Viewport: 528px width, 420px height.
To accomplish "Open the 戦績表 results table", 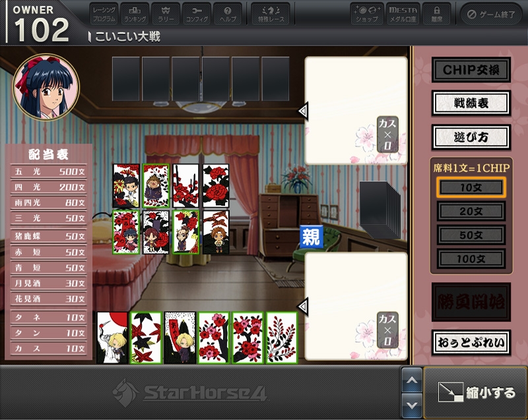I will point(471,104).
